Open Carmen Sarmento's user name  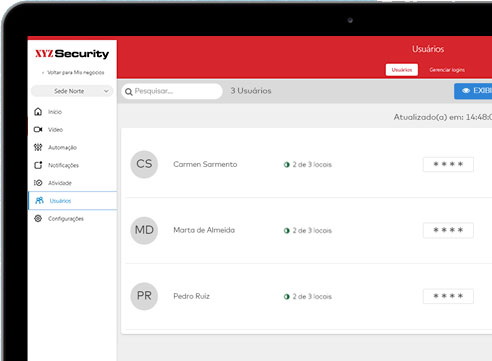205,164
